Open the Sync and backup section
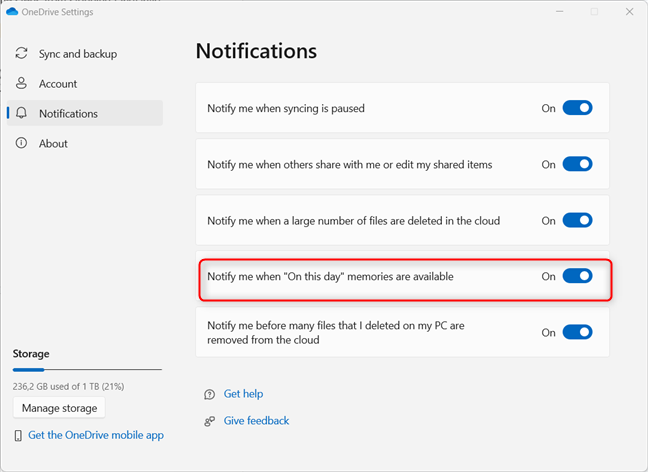The width and height of the screenshot is (648, 472). tap(77, 53)
